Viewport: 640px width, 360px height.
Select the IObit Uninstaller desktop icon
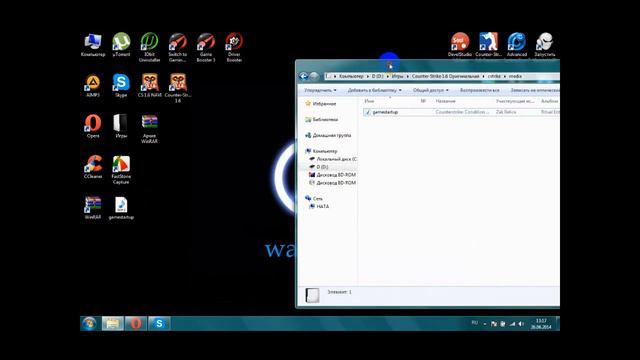(149, 47)
